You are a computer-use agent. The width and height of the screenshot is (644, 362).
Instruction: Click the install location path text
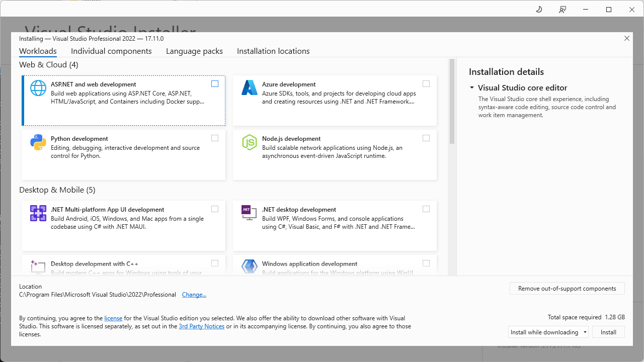pos(98,295)
